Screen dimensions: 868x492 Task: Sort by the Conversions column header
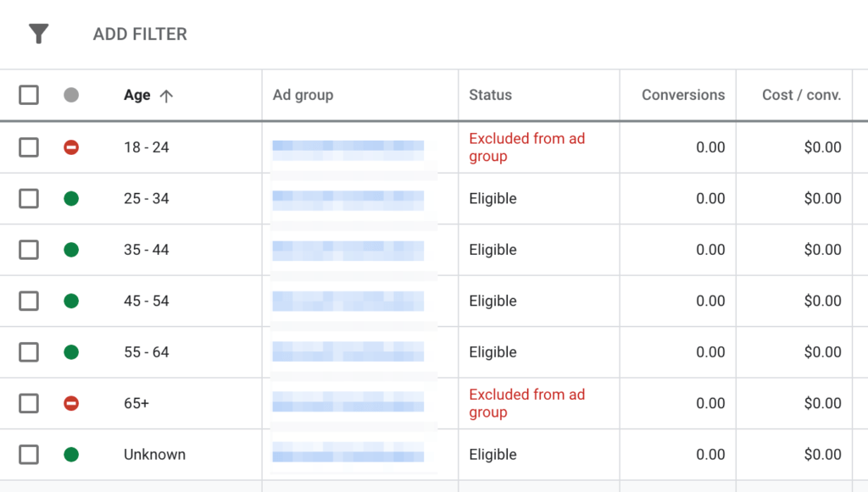(x=683, y=95)
